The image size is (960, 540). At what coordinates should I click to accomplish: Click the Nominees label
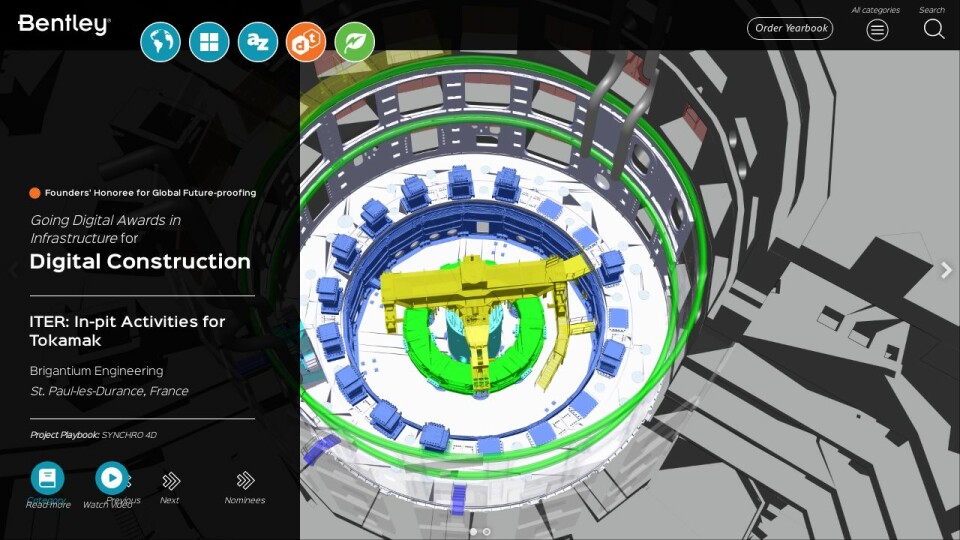click(245, 500)
